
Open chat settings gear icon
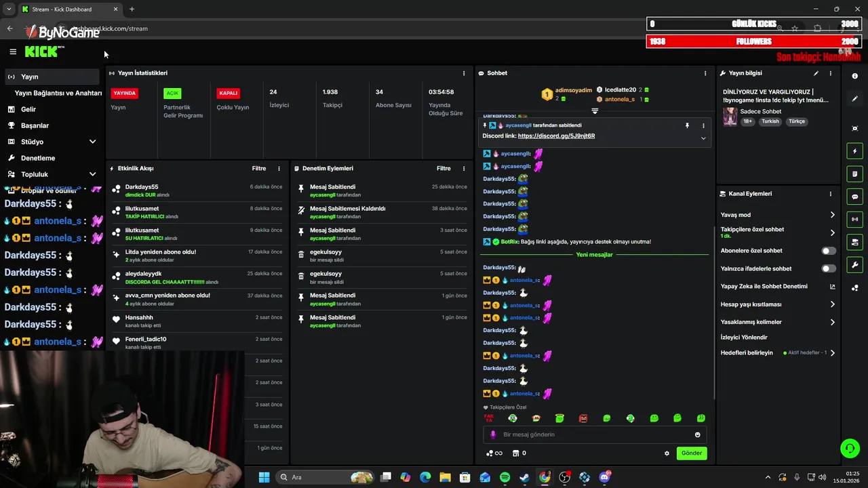click(x=667, y=453)
